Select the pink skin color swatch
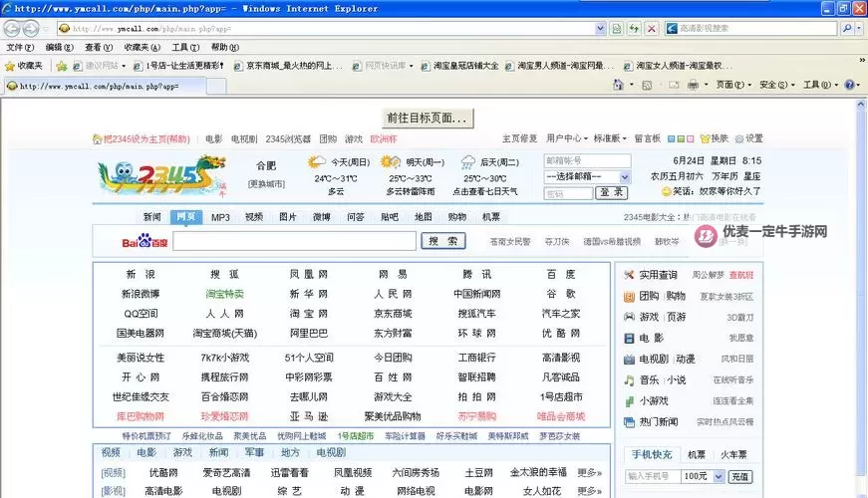The width and height of the screenshot is (868, 498). [x=691, y=138]
